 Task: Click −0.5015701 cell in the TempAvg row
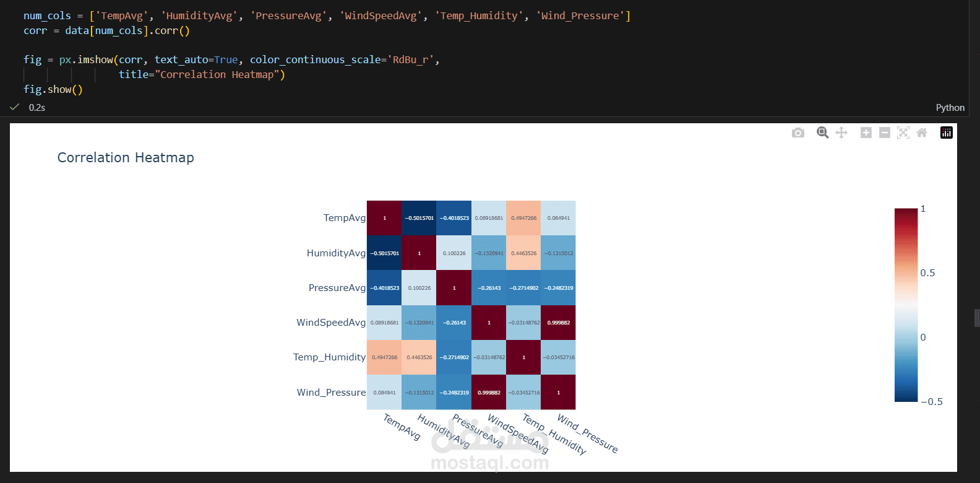click(x=419, y=218)
